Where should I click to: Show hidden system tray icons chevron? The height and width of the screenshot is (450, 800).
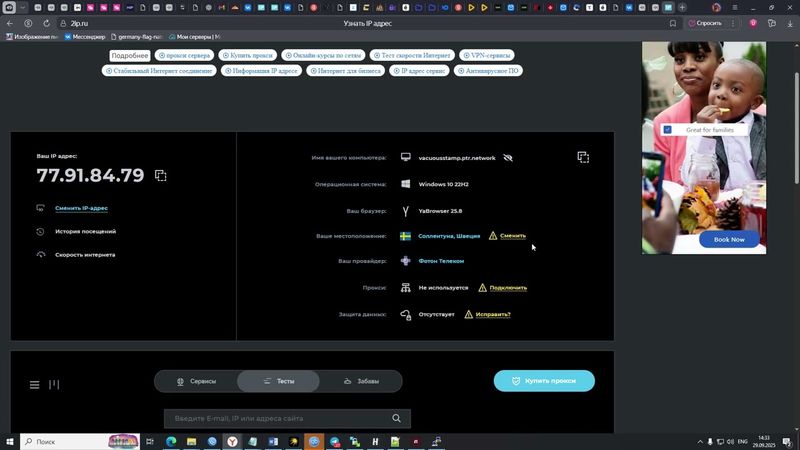(x=699, y=441)
